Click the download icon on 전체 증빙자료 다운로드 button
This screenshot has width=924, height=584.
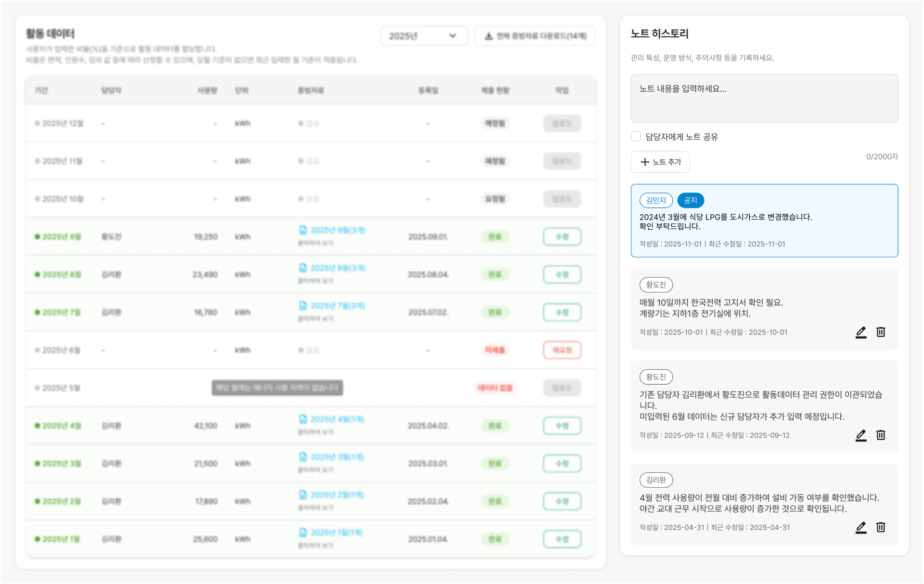(x=488, y=35)
